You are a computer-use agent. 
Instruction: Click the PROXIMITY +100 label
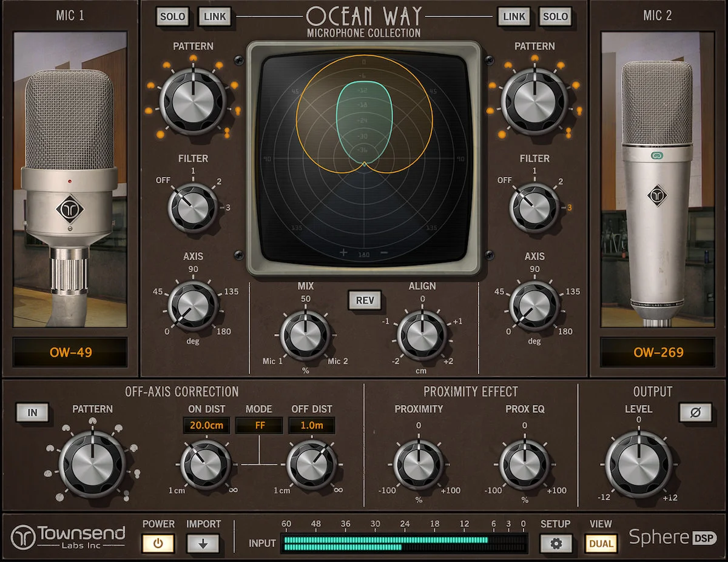pyautogui.click(x=450, y=490)
